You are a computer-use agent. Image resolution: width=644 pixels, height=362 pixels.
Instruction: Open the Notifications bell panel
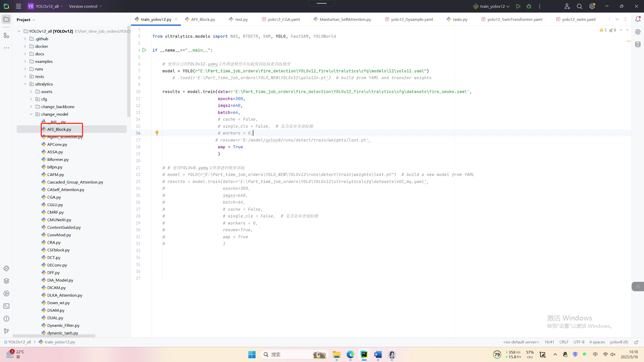[638, 19]
